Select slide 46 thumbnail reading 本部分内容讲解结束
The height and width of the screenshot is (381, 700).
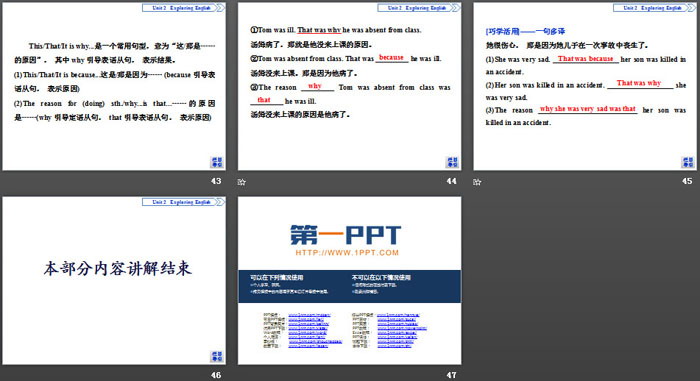[x=114, y=281]
